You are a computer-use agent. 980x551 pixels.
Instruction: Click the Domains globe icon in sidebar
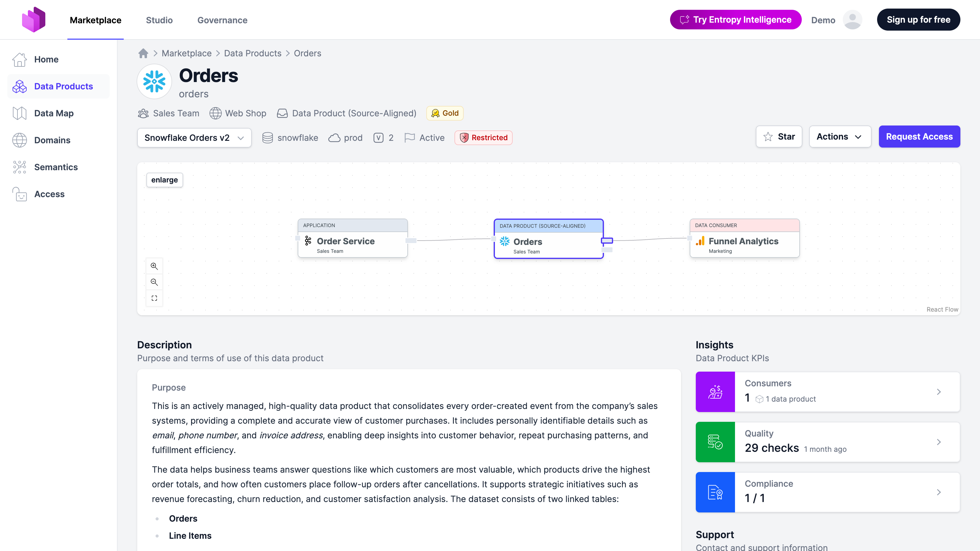coord(19,140)
